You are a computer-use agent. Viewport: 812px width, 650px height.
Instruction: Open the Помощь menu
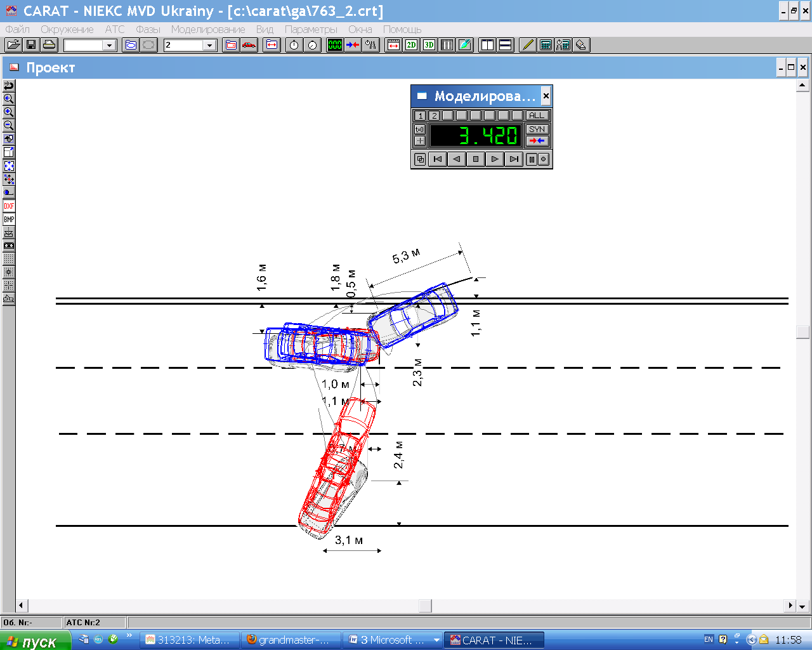[x=402, y=29]
